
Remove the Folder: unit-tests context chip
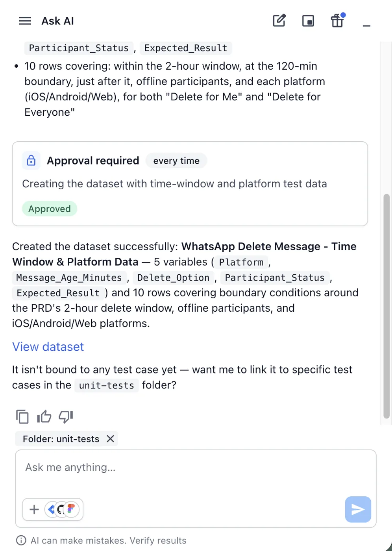pyautogui.click(x=111, y=438)
